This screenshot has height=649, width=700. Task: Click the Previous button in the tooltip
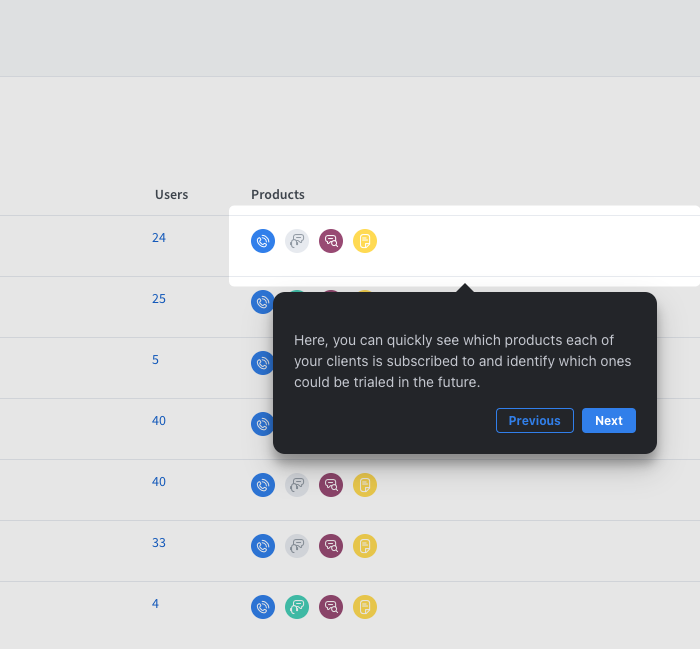pyautogui.click(x=534, y=421)
